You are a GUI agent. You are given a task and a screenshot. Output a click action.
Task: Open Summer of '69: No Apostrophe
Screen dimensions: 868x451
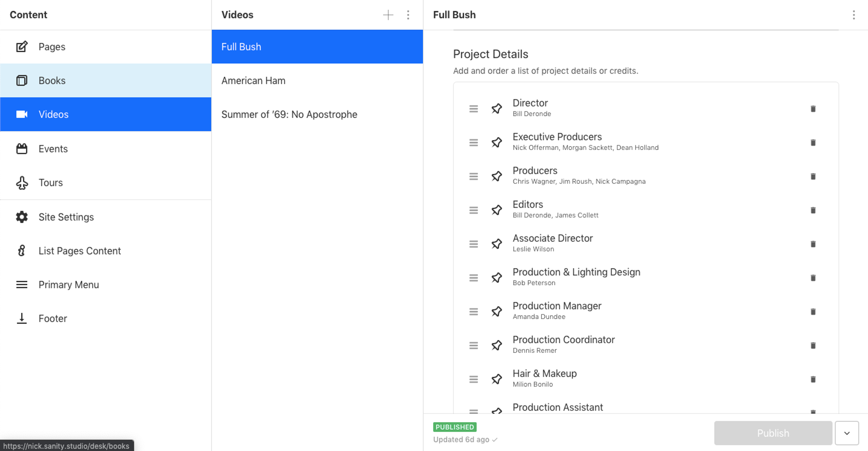click(289, 114)
